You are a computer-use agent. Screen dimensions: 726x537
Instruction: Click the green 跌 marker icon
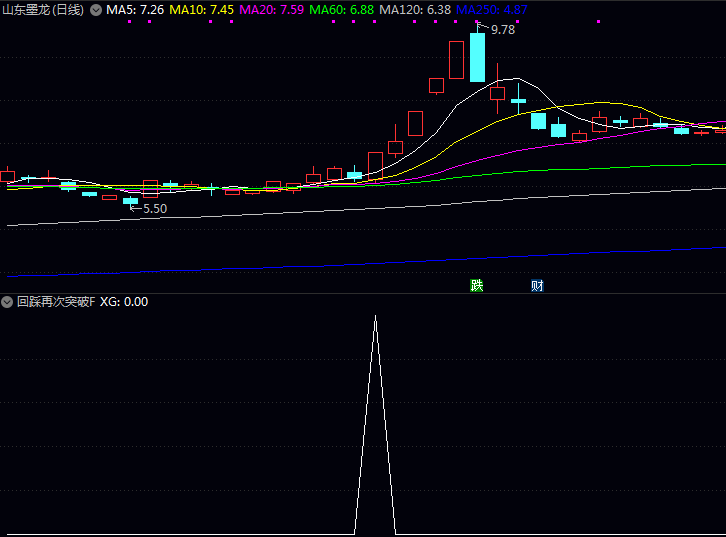pyautogui.click(x=477, y=285)
